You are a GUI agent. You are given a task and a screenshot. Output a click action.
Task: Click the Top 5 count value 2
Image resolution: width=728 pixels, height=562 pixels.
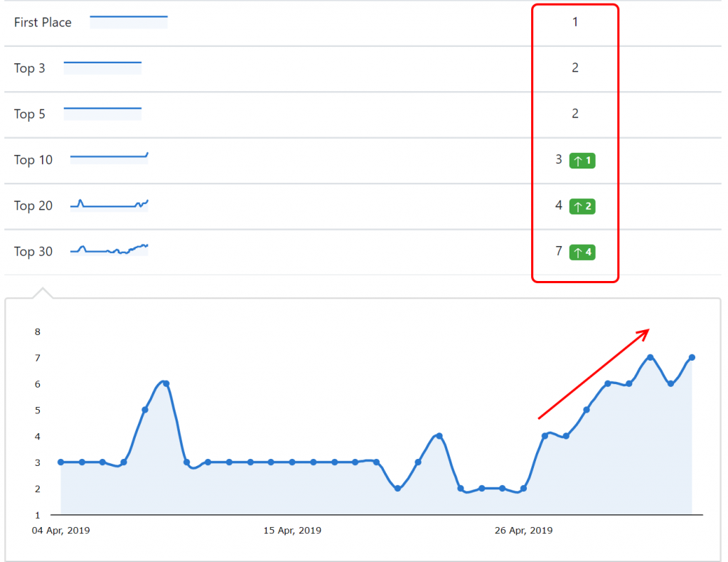(x=575, y=114)
